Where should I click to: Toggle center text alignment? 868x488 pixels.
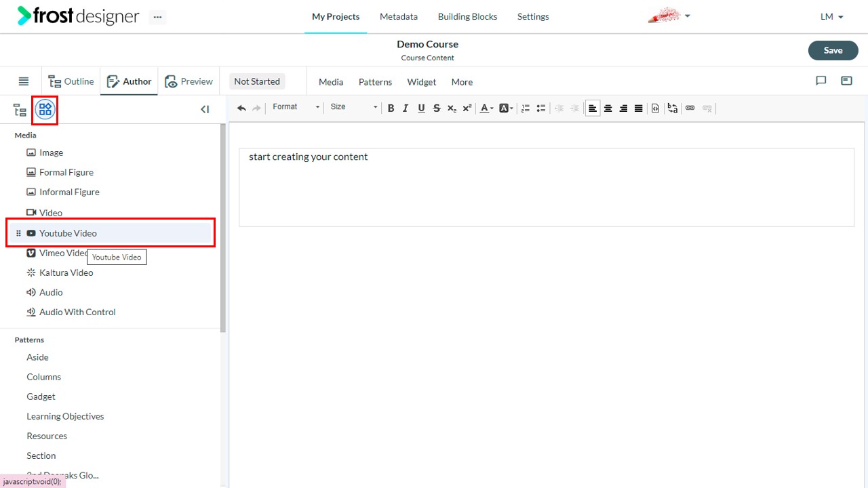(608, 108)
